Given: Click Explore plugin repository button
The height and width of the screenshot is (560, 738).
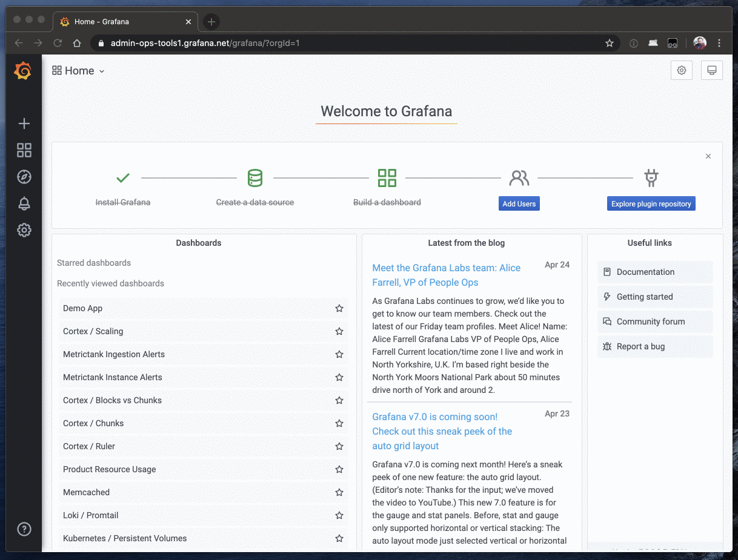Looking at the screenshot, I should point(651,204).
